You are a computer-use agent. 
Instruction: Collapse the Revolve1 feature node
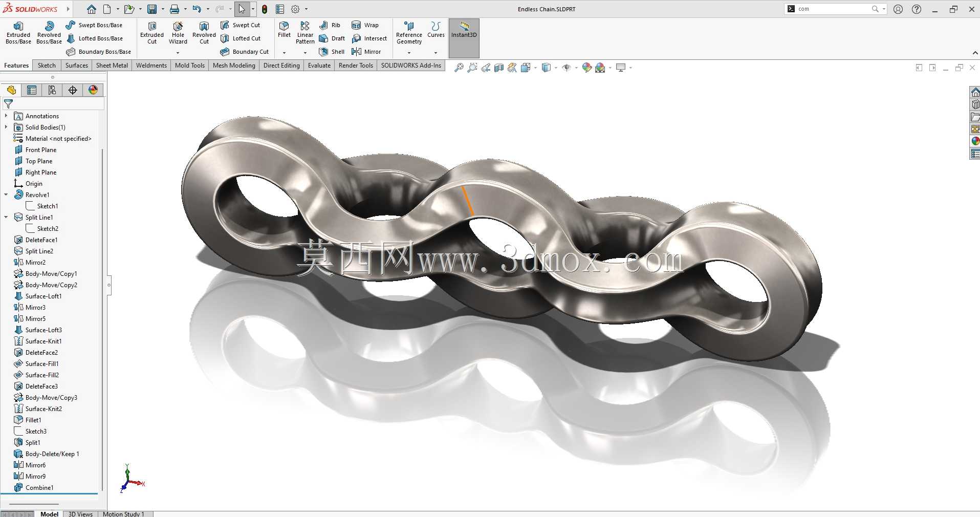[6, 195]
